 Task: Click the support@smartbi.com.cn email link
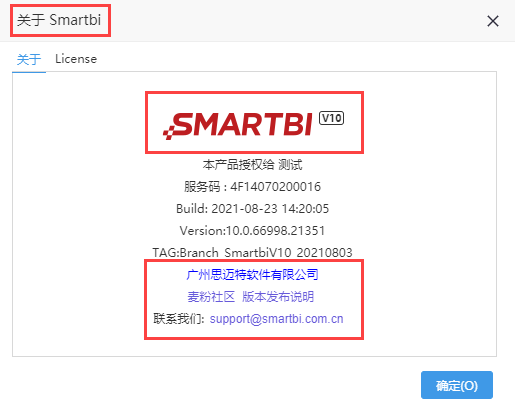click(x=276, y=319)
